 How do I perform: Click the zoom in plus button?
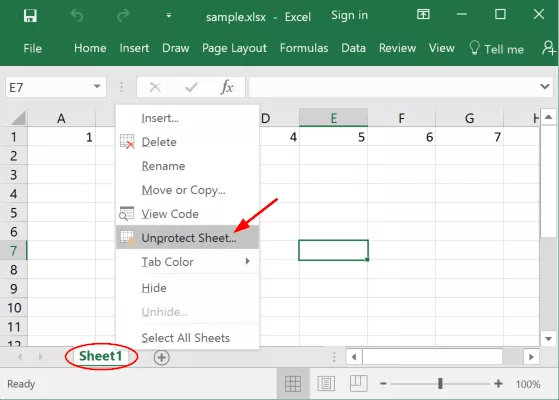pos(498,384)
